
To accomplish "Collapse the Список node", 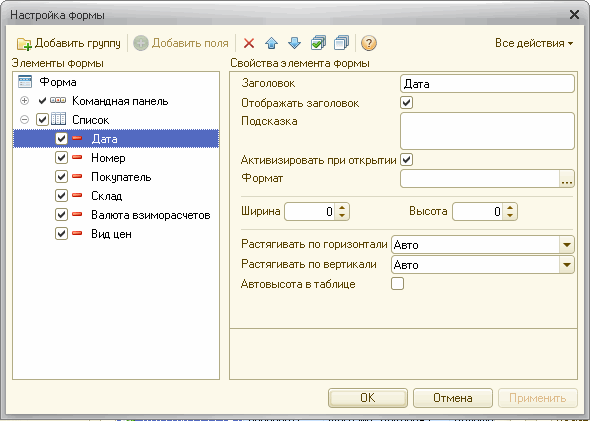I will [x=24, y=120].
